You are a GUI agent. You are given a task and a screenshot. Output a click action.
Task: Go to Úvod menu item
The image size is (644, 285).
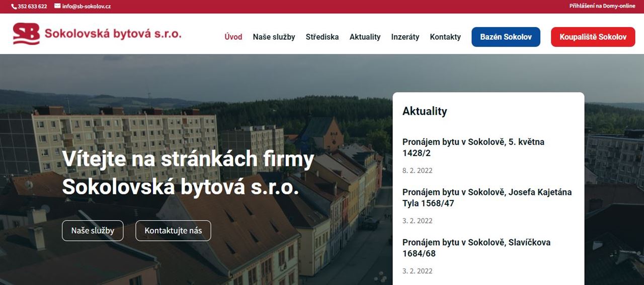point(233,37)
